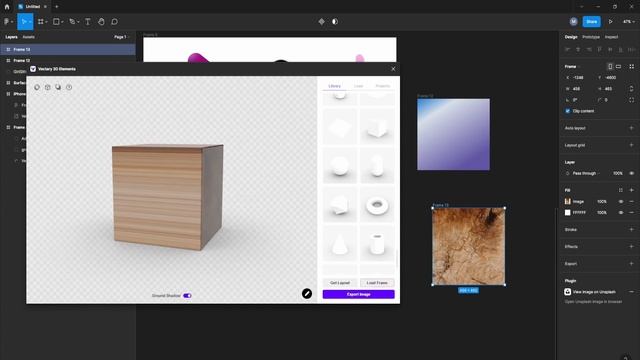Image resolution: width=640 pixels, height=360 pixels.
Task: Select the Rectangle shape tool
Action: (56, 22)
